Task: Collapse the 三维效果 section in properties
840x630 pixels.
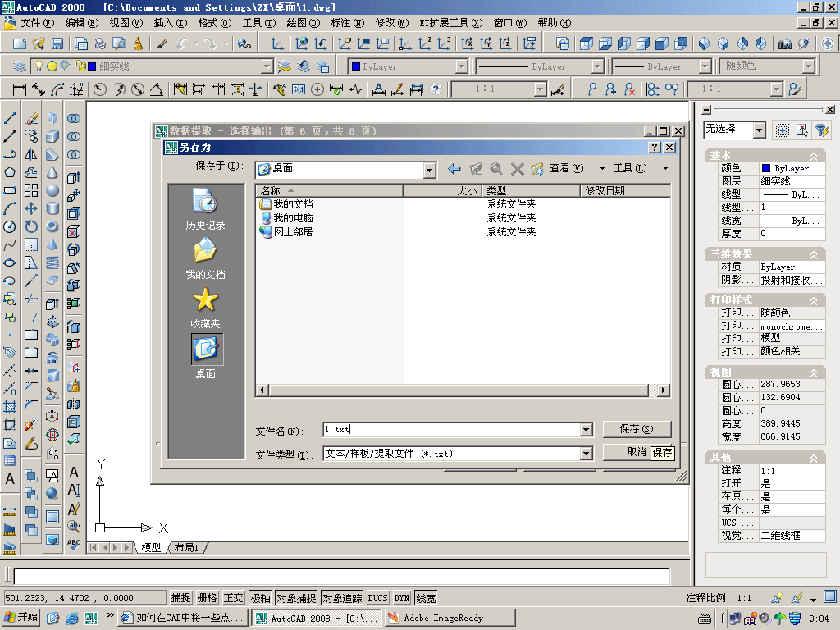Action: pos(813,255)
